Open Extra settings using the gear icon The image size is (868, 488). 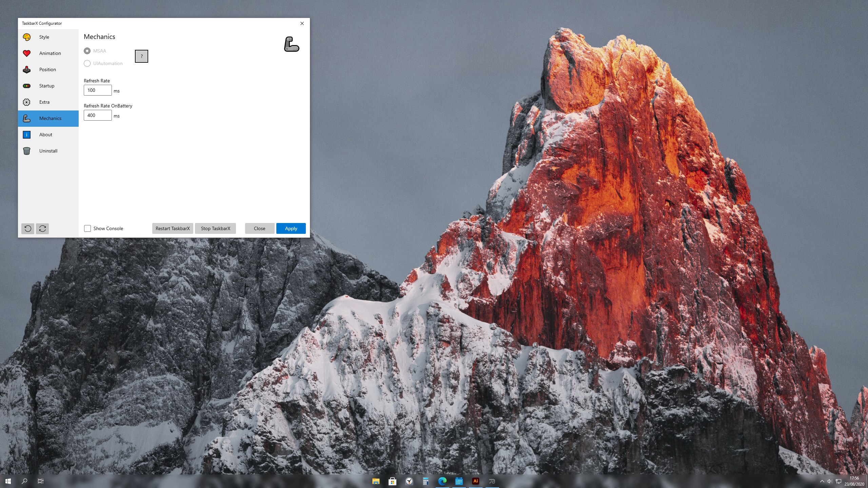(x=27, y=102)
